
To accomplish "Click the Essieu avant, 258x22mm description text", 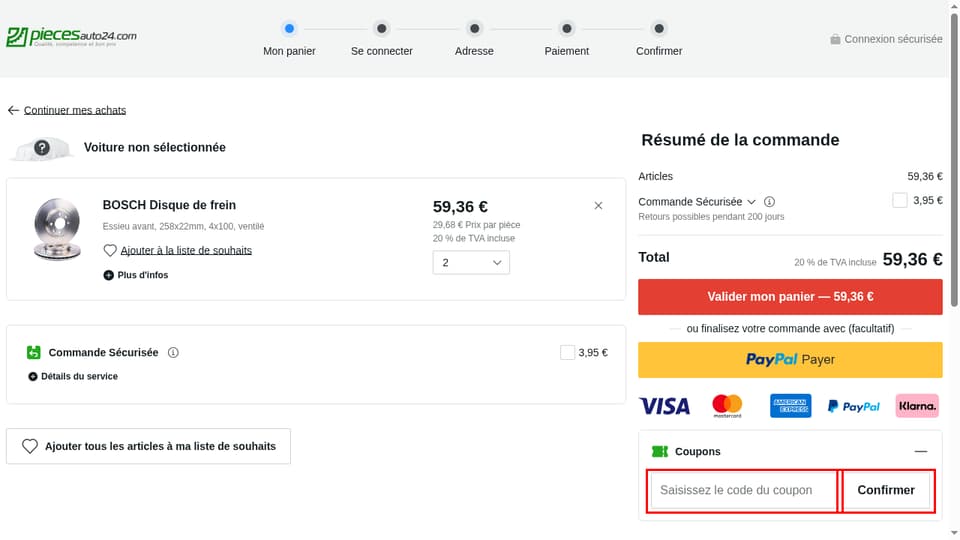I will [x=183, y=227].
